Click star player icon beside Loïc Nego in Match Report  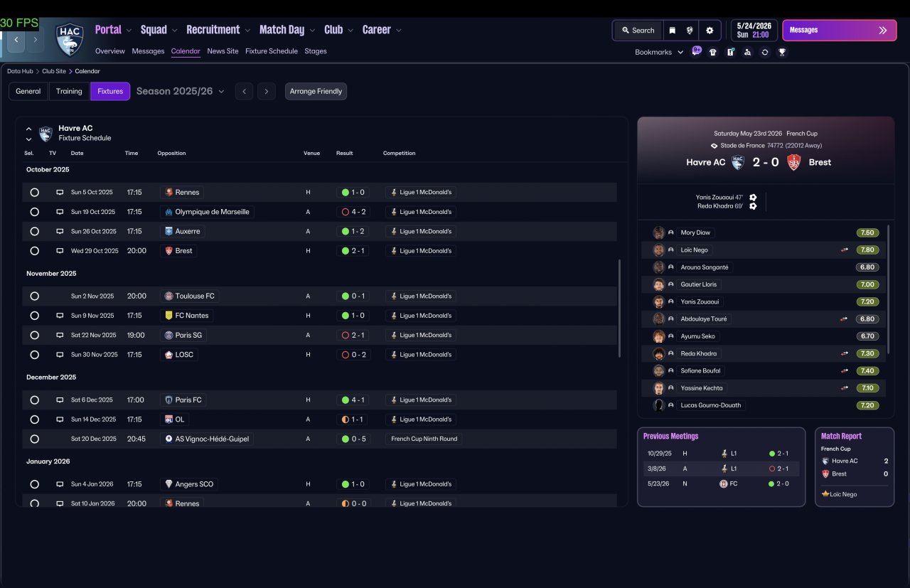pyautogui.click(x=825, y=494)
